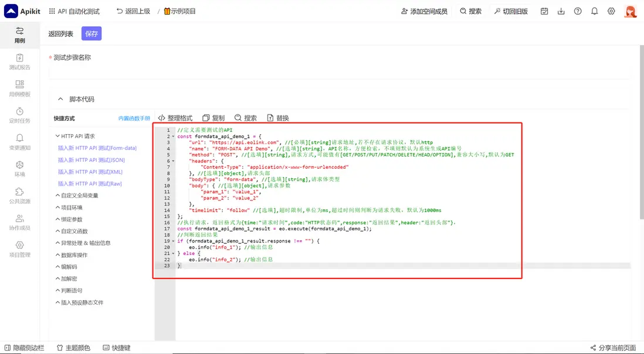644x354 pixels.
Task: Open 变更通知 in the sidebar
Action: point(20,142)
